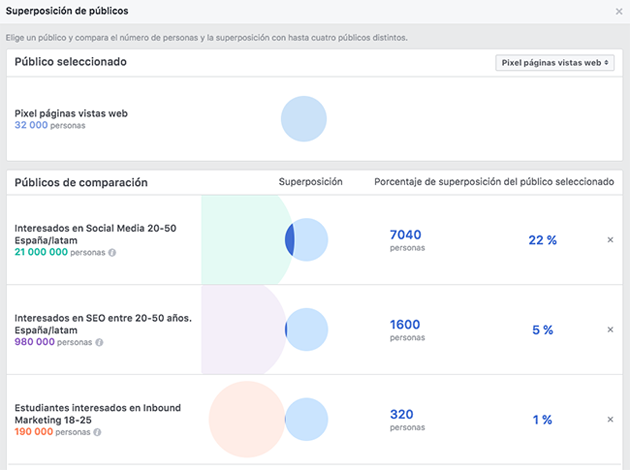Screen dimensions: 630x470
Task: Select the 22 % overlap percentage
Action: click(x=542, y=240)
